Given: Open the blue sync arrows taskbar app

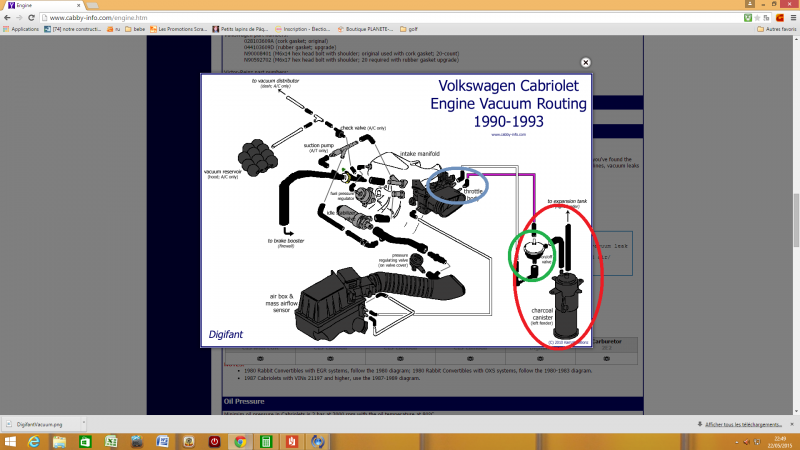Looking at the screenshot, I should 317,441.
